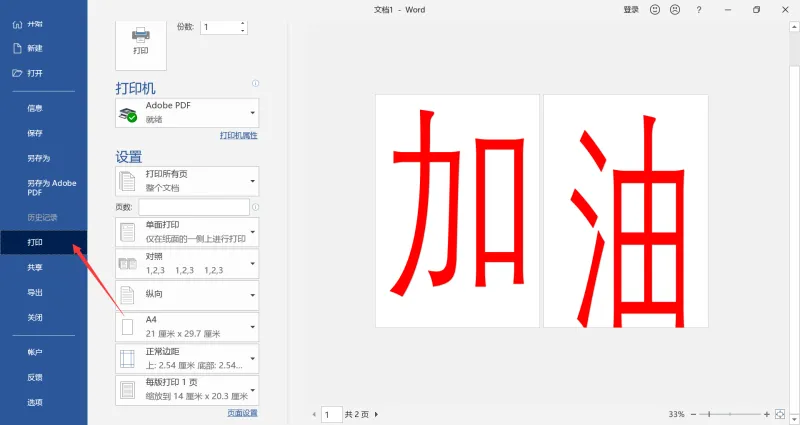The width and height of the screenshot is (800, 425).
Task: Select 导出 in the left sidebar
Action: click(35, 292)
